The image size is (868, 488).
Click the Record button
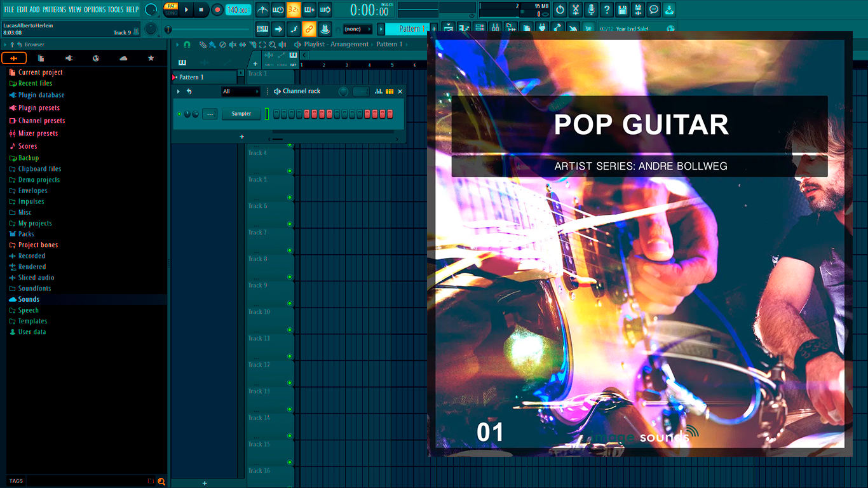[x=217, y=10]
